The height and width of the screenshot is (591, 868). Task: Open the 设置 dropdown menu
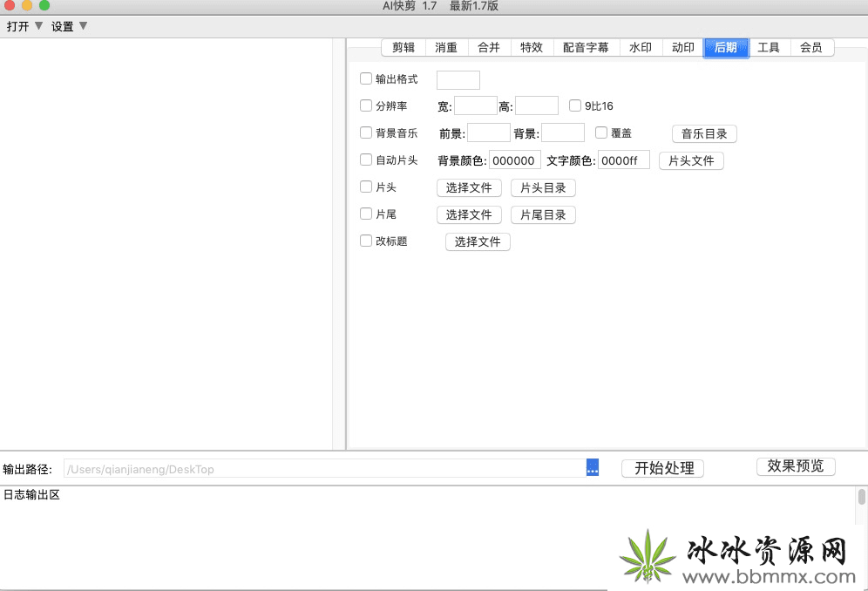69,27
